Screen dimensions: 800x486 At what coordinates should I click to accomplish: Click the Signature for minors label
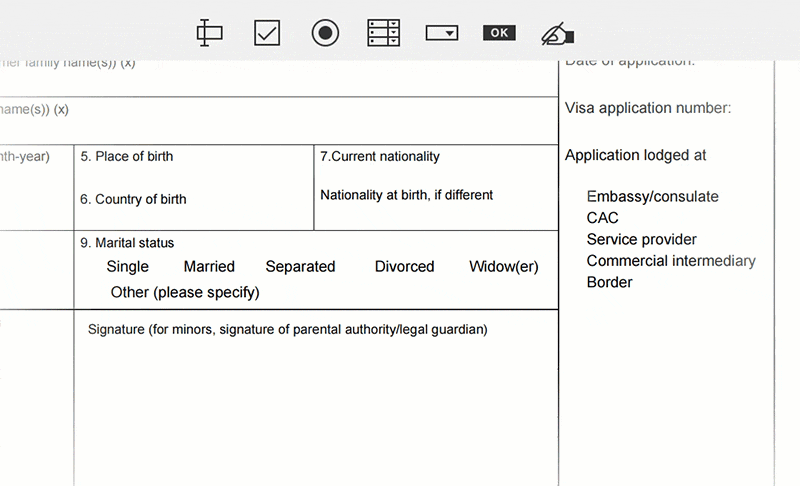coord(288,329)
